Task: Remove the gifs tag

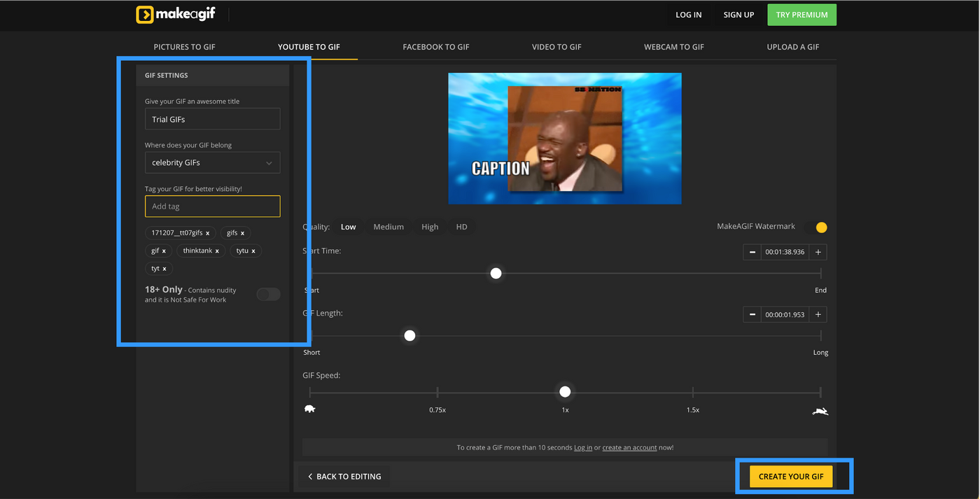Action: coord(242,233)
